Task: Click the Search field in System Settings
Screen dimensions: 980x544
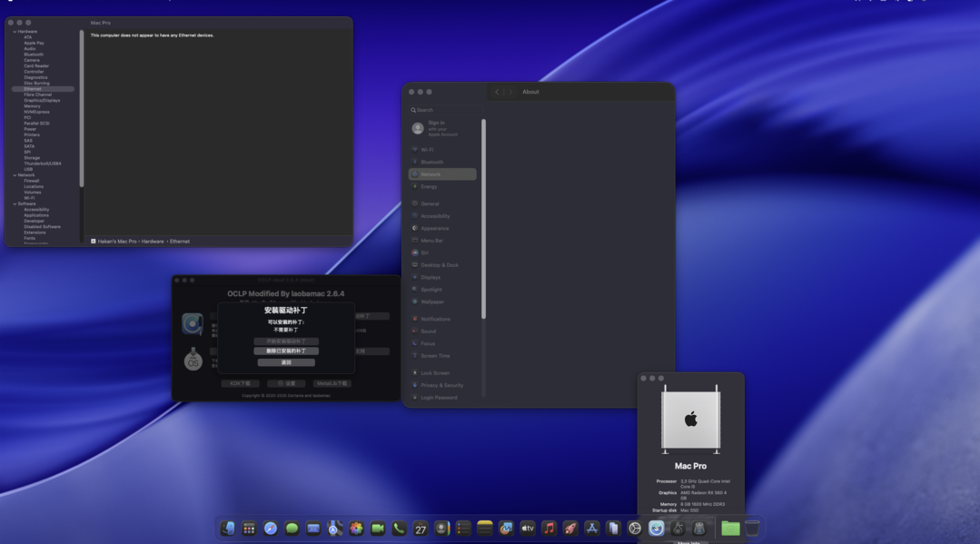Action: tap(445, 110)
